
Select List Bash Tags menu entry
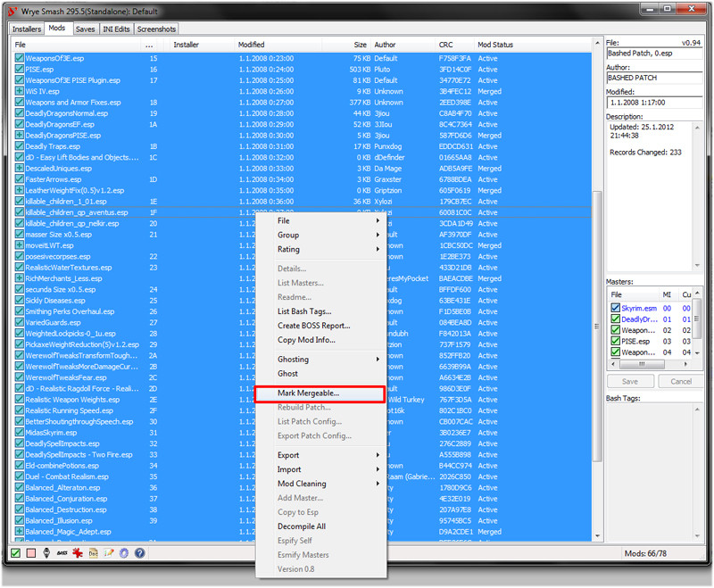[320, 311]
